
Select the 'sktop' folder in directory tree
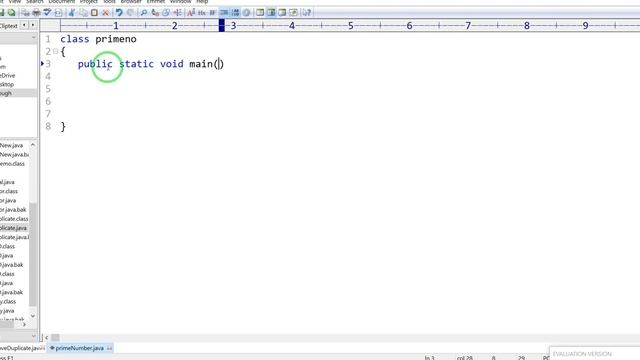pos(7,84)
